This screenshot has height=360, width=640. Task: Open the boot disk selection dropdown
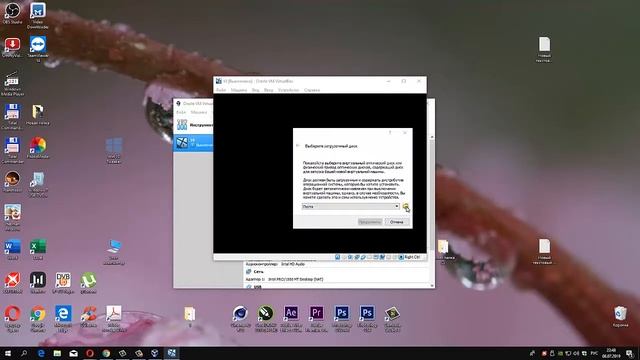(351, 207)
